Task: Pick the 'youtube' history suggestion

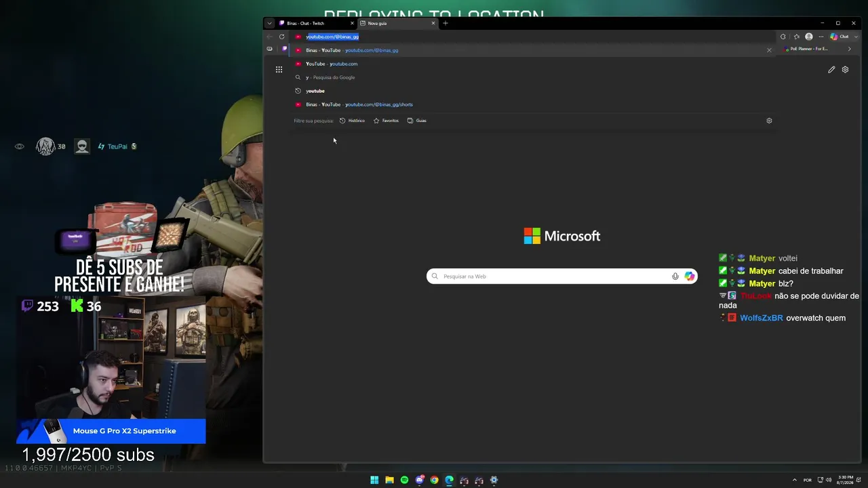Action: [532, 91]
